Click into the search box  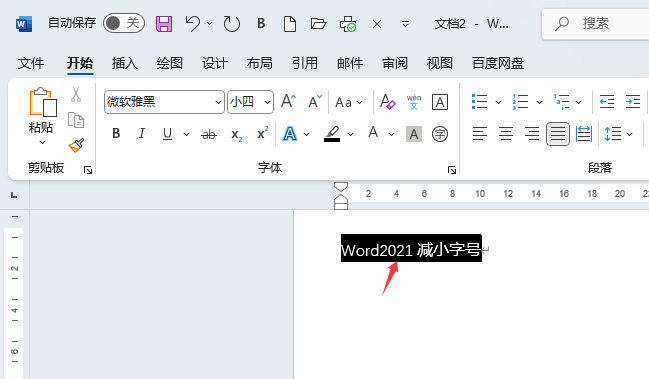tap(595, 24)
